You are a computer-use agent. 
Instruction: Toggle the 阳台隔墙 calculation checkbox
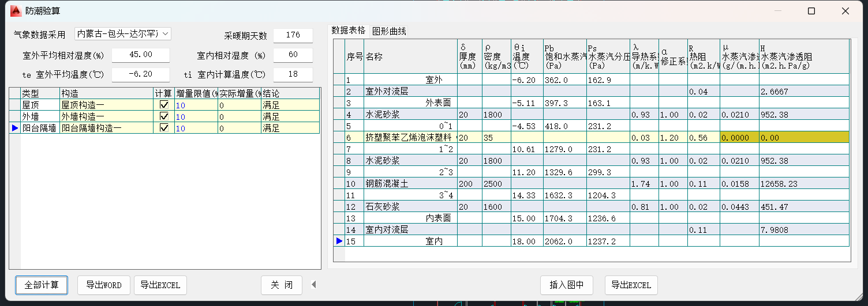click(164, 128)
